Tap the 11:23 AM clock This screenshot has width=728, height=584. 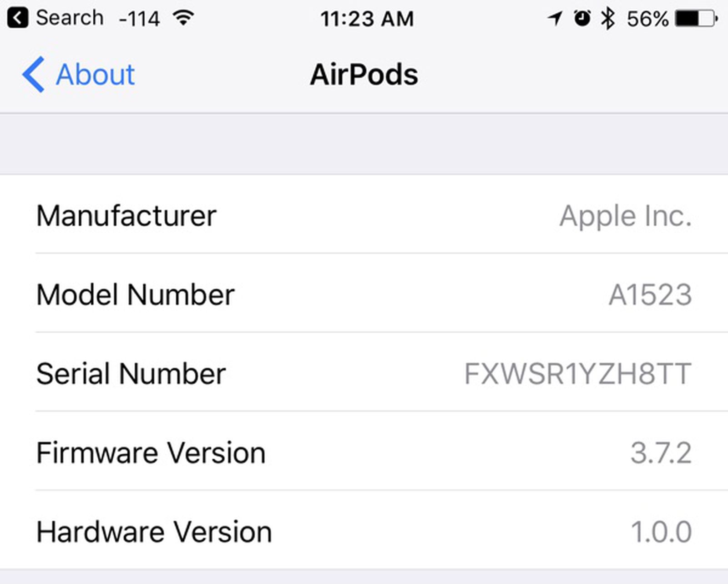tap(367, 19)
